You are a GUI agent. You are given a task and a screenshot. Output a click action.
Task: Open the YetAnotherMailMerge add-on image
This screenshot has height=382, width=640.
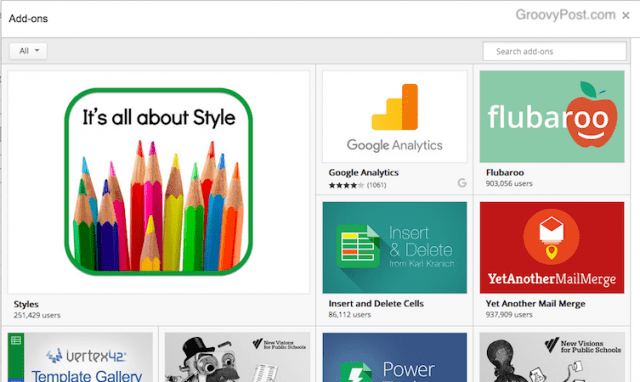pos(552,248)
